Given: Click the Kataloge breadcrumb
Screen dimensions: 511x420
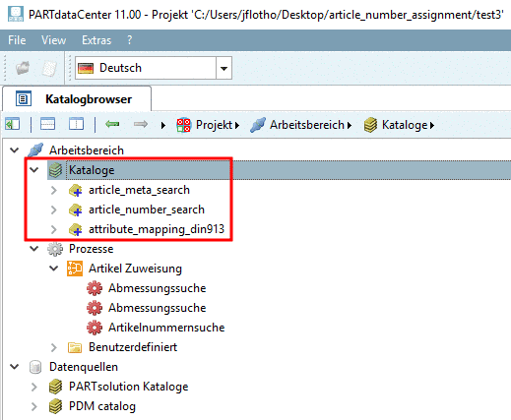Looking at the screenshot, I should (x=405, y=125).
